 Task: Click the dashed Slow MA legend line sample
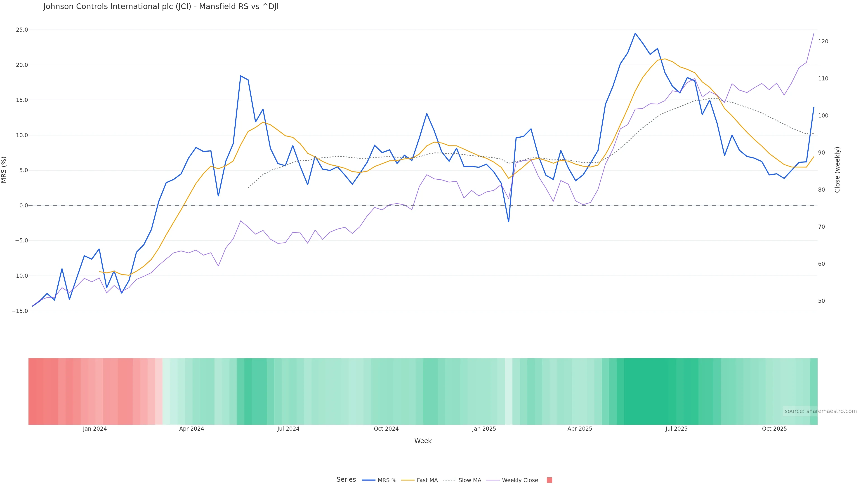tap(449, 480)
